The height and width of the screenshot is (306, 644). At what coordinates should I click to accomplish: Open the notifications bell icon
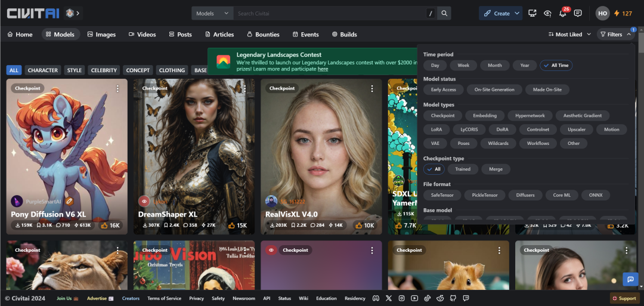[x=563, y=13]
